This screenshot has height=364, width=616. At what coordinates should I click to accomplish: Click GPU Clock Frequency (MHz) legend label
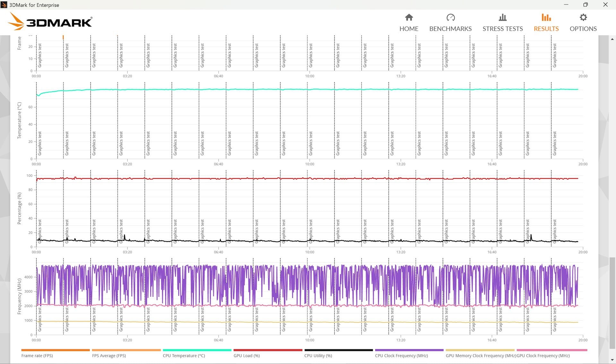point(543,356)
